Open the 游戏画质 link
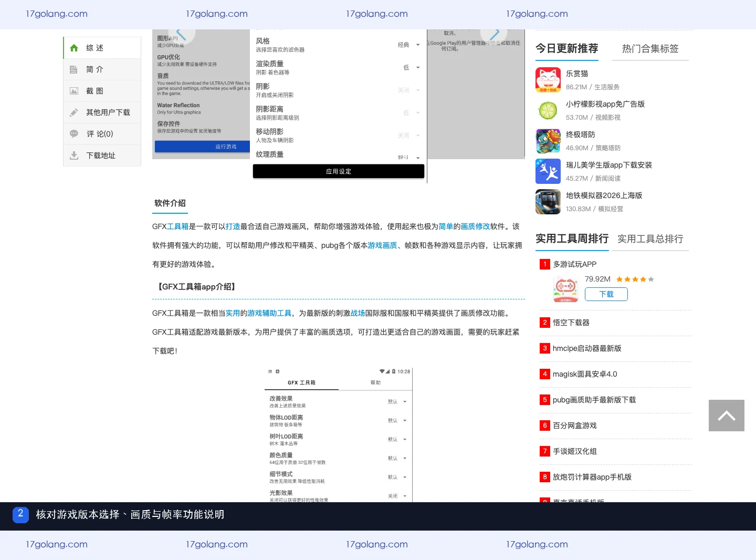756x560 pixels. 382,245
